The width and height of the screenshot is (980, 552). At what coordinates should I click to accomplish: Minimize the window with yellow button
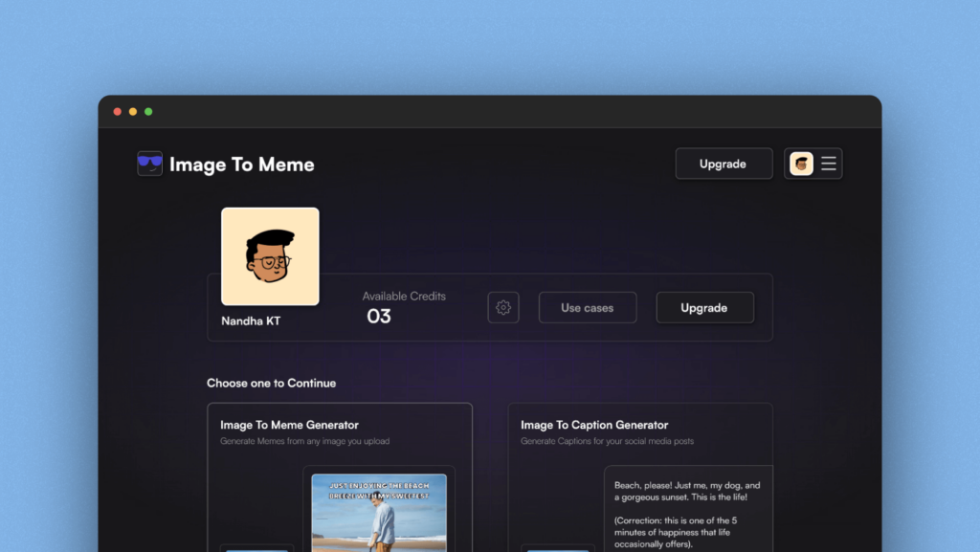click(x=133, y=112)
